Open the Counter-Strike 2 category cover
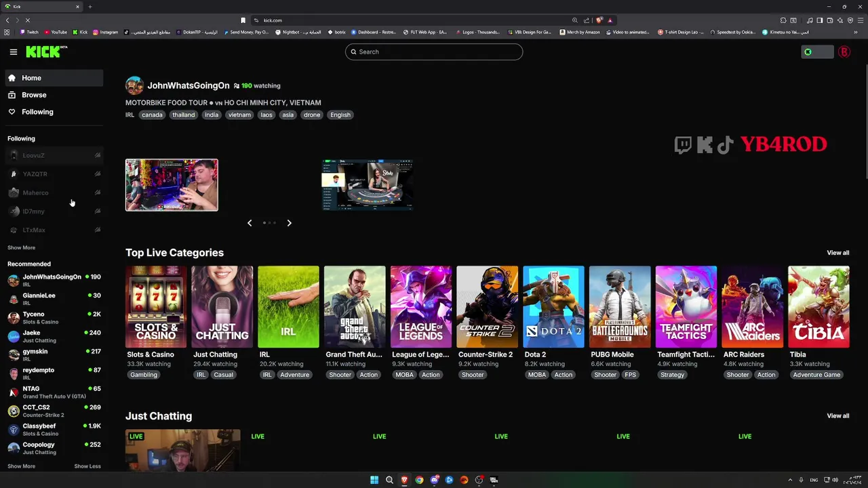The width and height of the screenshot is (868, 488). coord(487,307)
